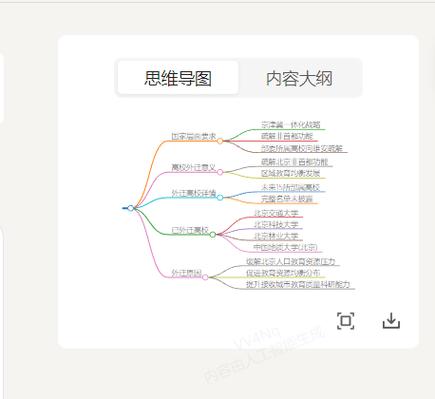Viewport: 435px width, 399px height.
Task: Click the 促进教育资源均衡分布 leaf node
Action: coord(283,273)
